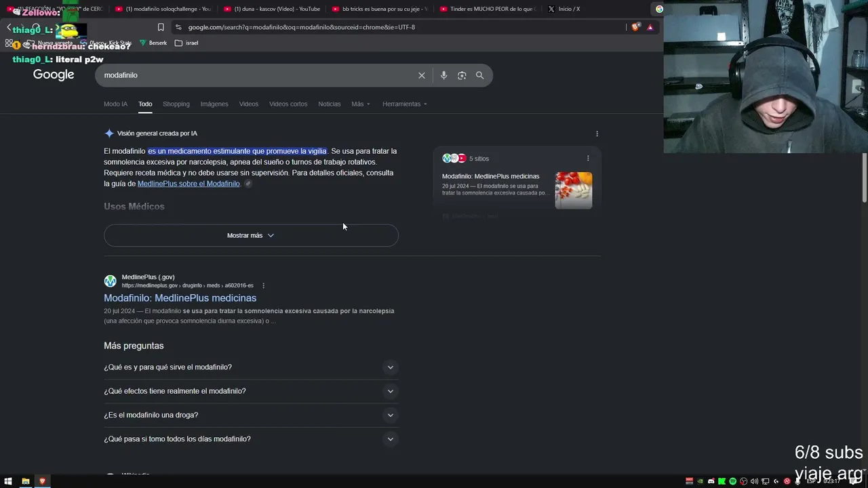868x488 pixels.
Task: Follow the 'MedlinePlus sobre el Modafinilo' link
Action: (189, 184)
